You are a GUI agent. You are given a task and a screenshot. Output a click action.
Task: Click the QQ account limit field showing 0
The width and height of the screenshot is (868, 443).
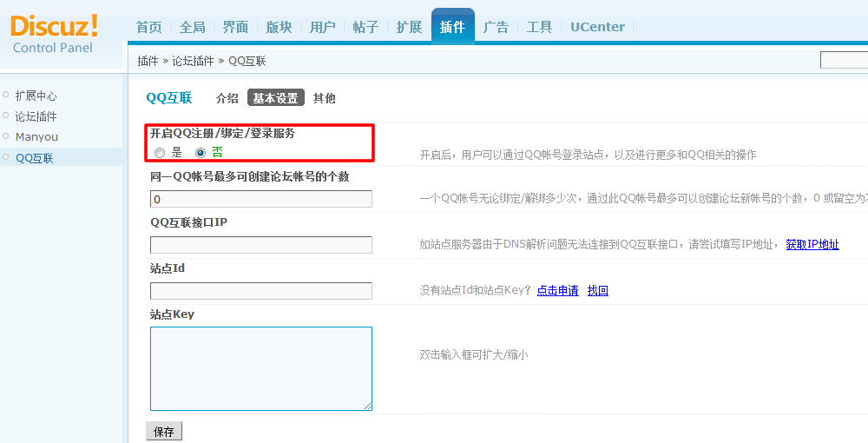click(261, 199)
